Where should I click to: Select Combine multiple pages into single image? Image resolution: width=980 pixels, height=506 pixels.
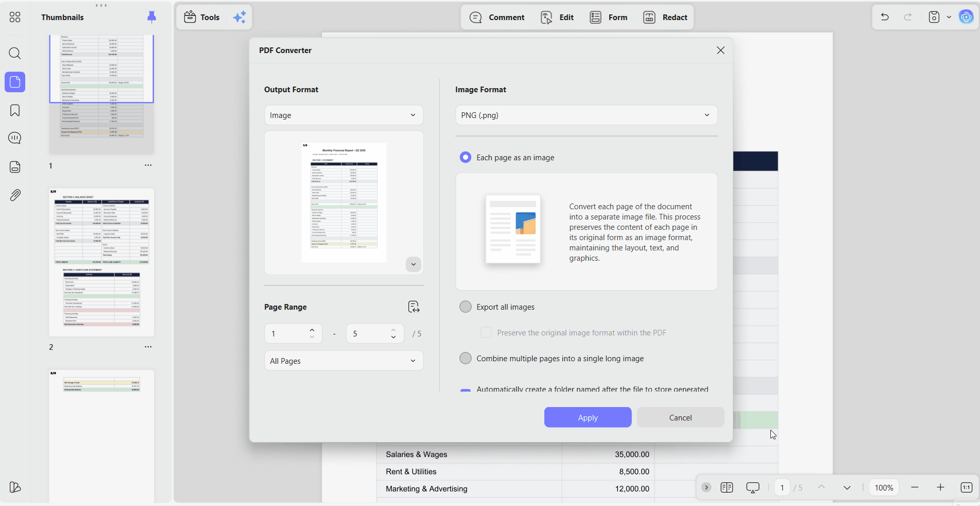466,358
